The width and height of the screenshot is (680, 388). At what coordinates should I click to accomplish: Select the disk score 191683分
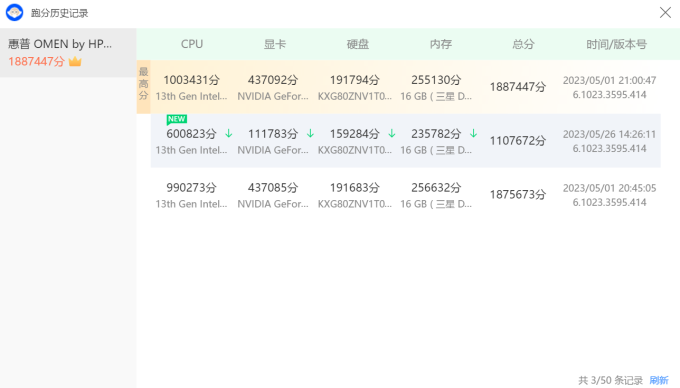click(x=354, y=188)
